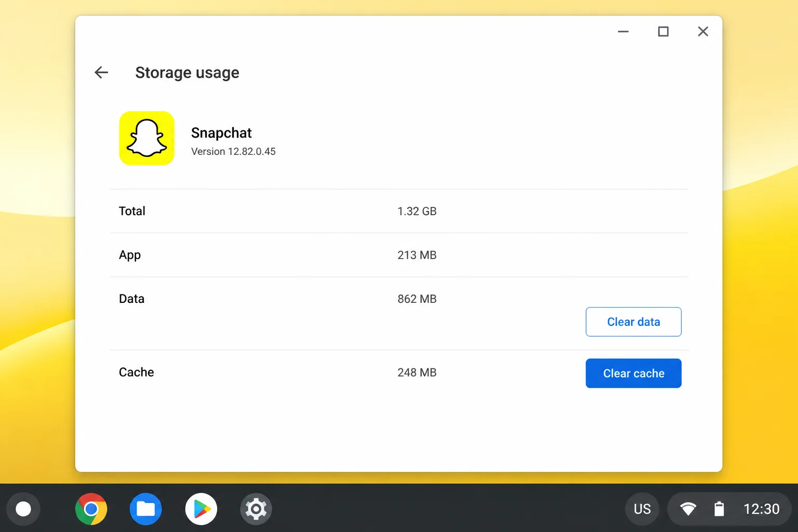The width and height of the screenshot is (798, 532).
Task: Click the Total row label
Action: (x=132, y=211)
